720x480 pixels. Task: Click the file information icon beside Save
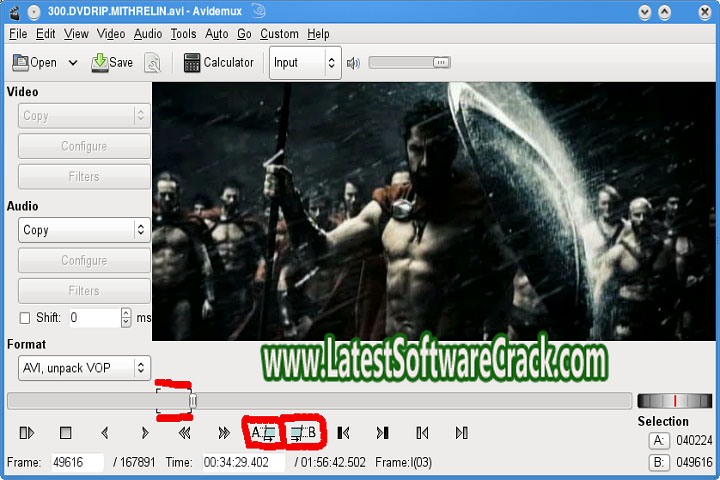coord(152,63)
